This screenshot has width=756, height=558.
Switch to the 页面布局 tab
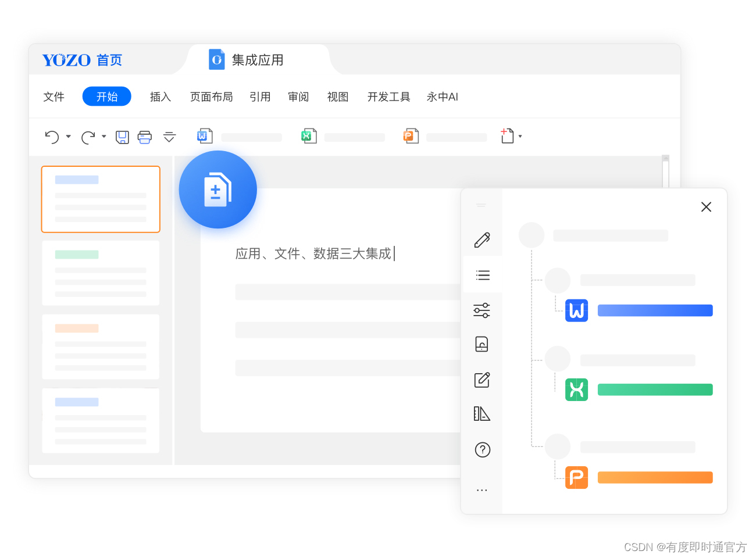[212, 96]
